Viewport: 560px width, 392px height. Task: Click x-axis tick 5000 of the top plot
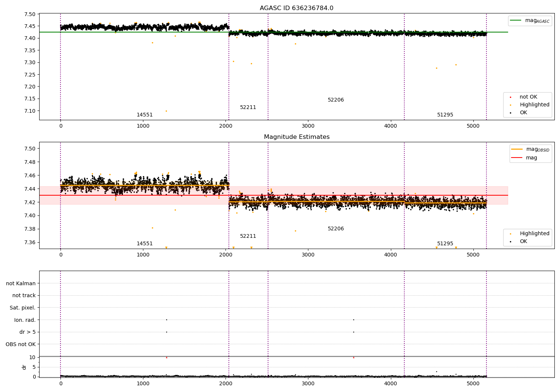pyautogui.click(x=473, y=126)
